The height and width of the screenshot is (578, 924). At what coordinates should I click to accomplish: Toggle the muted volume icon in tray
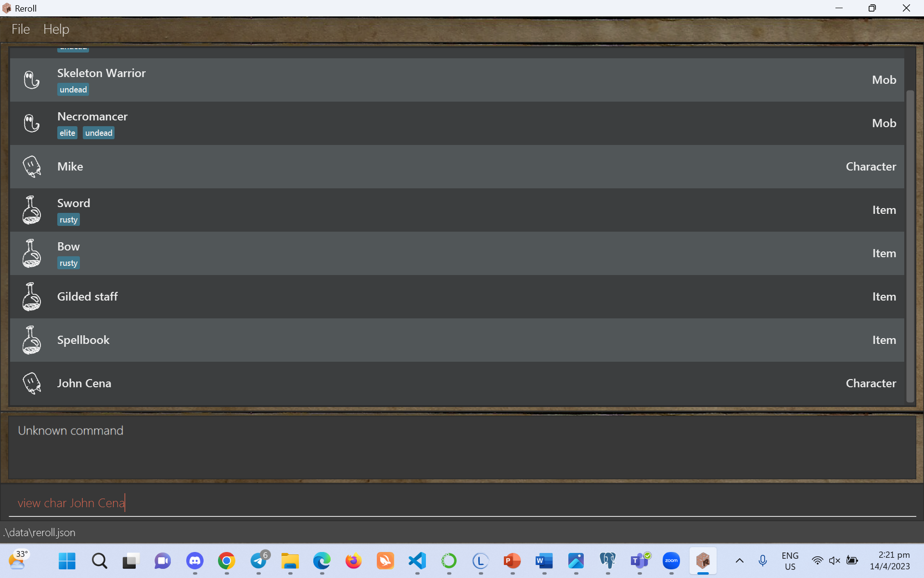point(834,561)
